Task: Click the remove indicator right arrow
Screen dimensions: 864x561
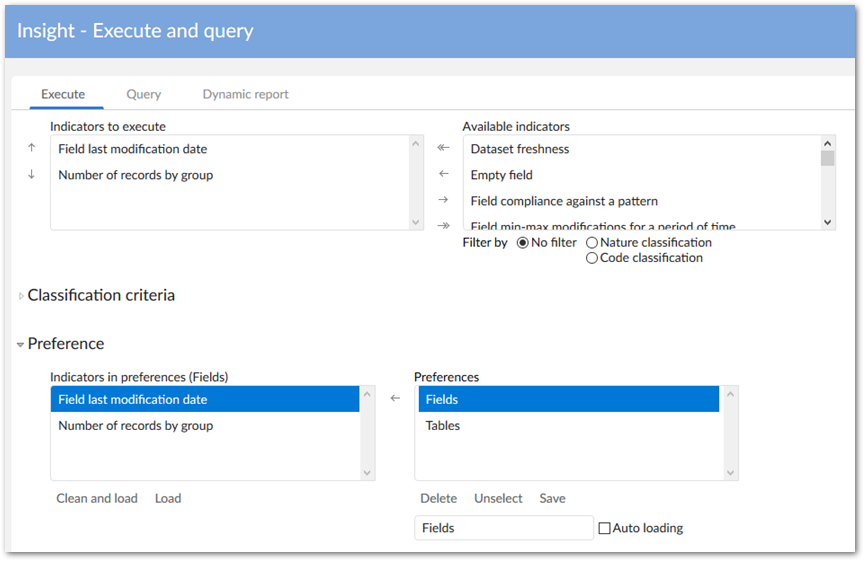Action: click(444, 200)
